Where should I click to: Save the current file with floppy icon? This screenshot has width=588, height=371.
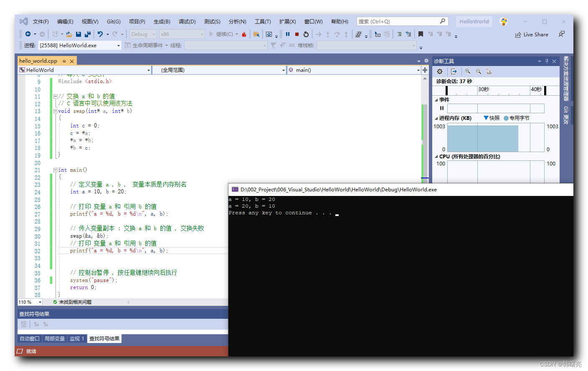point(79,34)
